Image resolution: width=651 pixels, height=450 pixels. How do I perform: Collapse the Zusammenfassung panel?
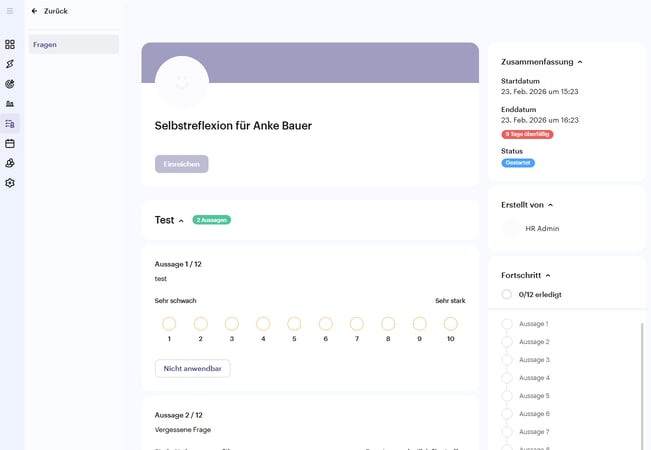click(580, 62)
